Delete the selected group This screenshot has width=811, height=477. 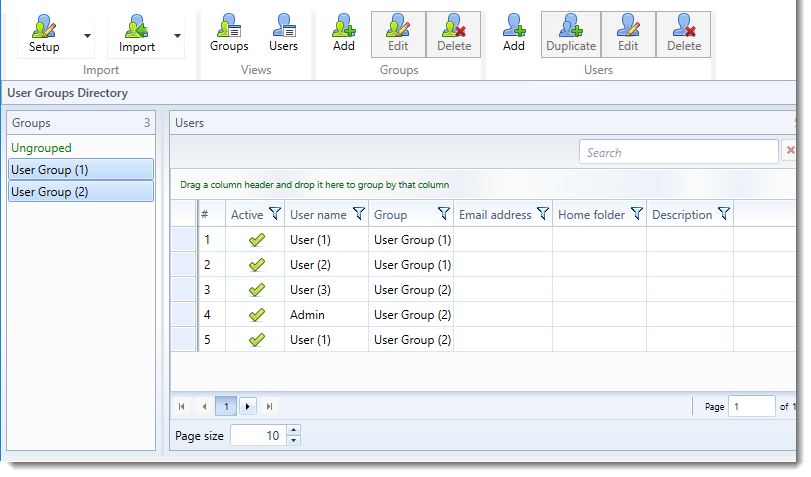(x=453, y=34)
